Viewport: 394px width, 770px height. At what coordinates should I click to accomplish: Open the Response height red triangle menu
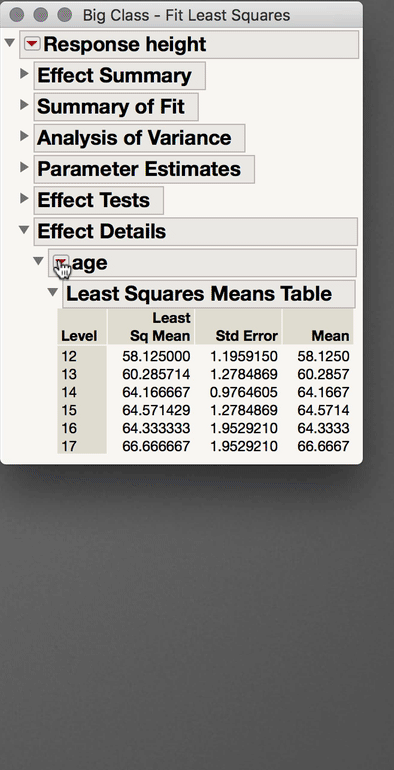32,45
